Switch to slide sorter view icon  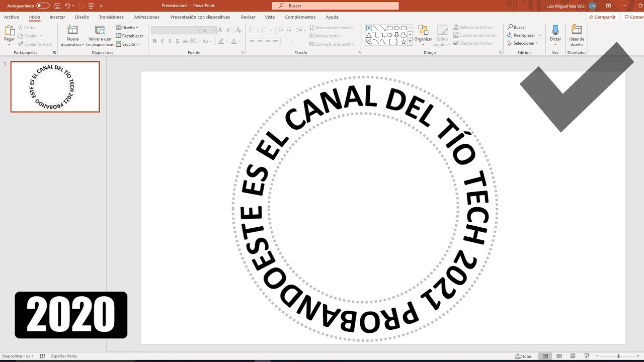[x=558, y=356]
